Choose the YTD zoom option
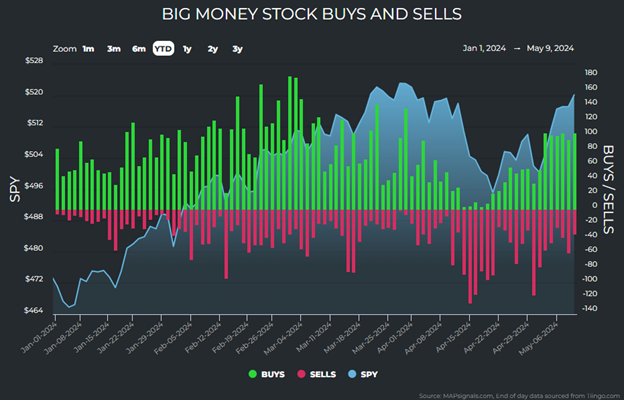The height and width of the screenshot is (400, 624). tap(163, 48)
